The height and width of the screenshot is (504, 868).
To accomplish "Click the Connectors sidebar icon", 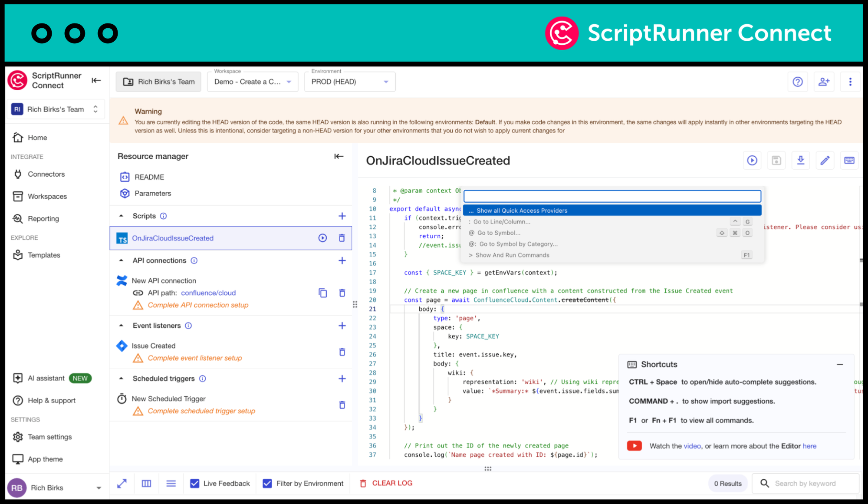I will pos(18,175).
